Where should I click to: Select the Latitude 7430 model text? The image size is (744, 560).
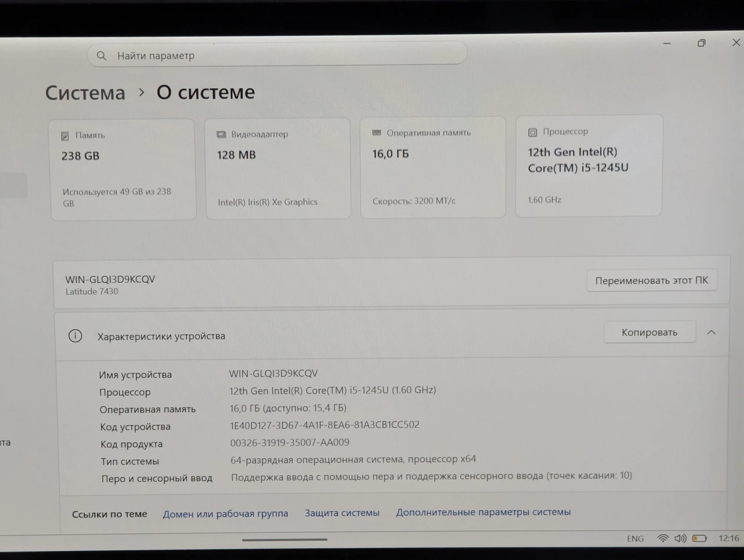(x=92, y=292)
